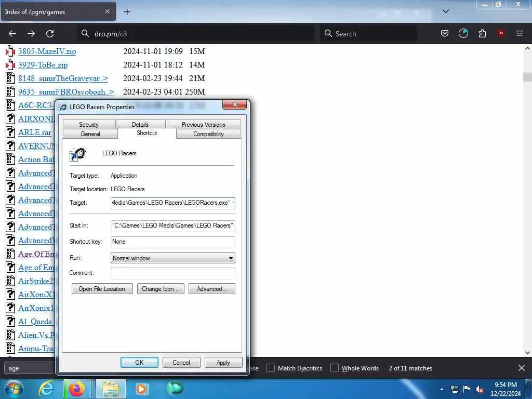Viewport: 532px width, 399px height.
Task: Open a new tab with the plus icon
Action: tap(127, 11)
